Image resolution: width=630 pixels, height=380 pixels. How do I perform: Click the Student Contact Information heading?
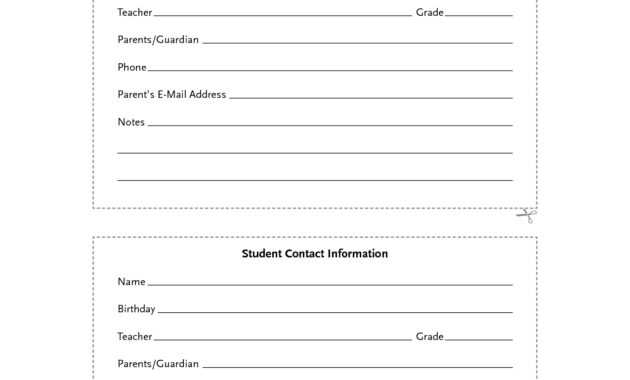pyautogui.click(x=315, y=253)
